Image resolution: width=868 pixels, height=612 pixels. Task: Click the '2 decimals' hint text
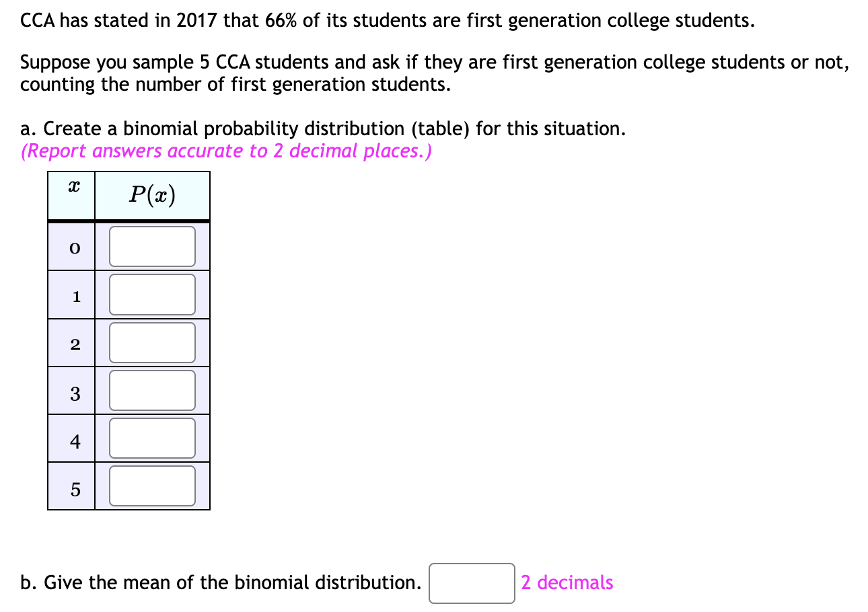pyautogui.click(x=567, y=582)
